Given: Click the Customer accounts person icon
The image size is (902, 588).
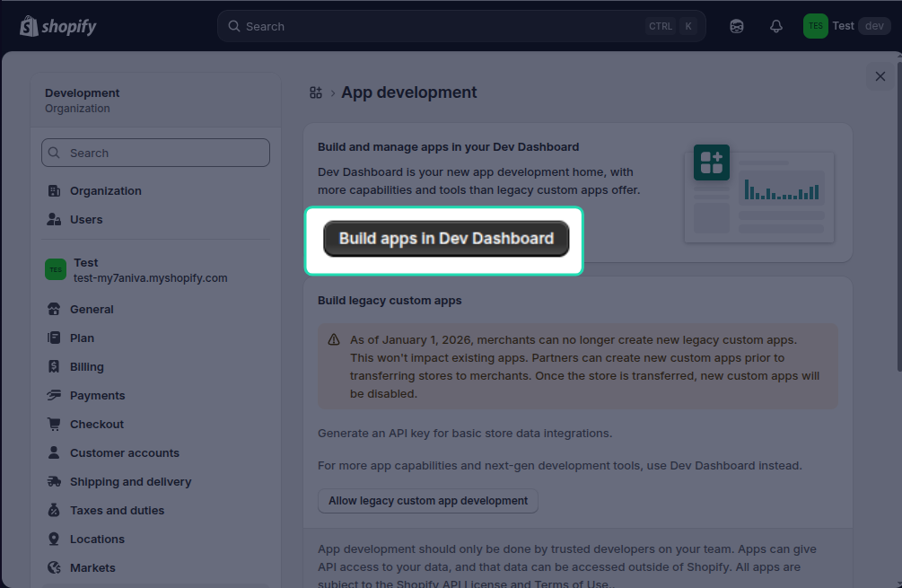Looking at the screenshot, I should [x=54, y=452].
